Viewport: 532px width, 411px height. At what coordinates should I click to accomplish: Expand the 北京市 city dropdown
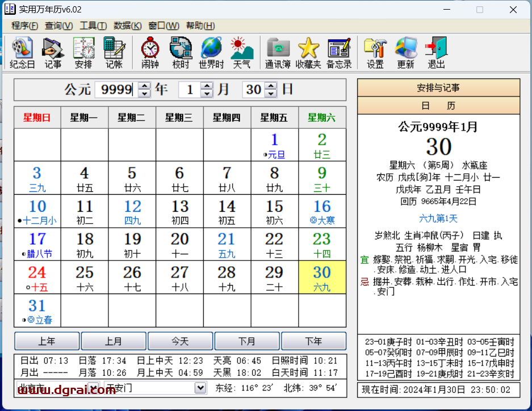tap(93, 388)
